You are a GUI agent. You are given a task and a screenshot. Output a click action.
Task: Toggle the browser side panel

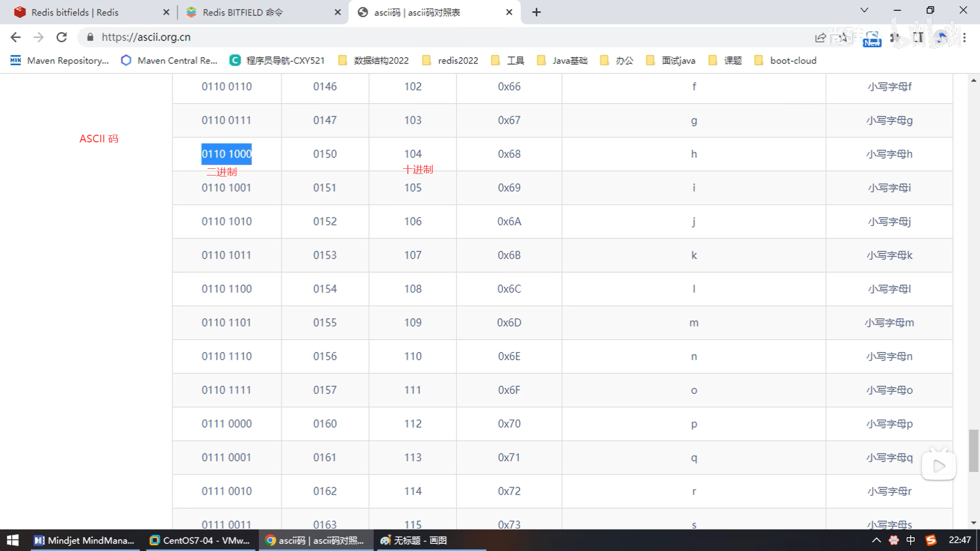[918, 37]
